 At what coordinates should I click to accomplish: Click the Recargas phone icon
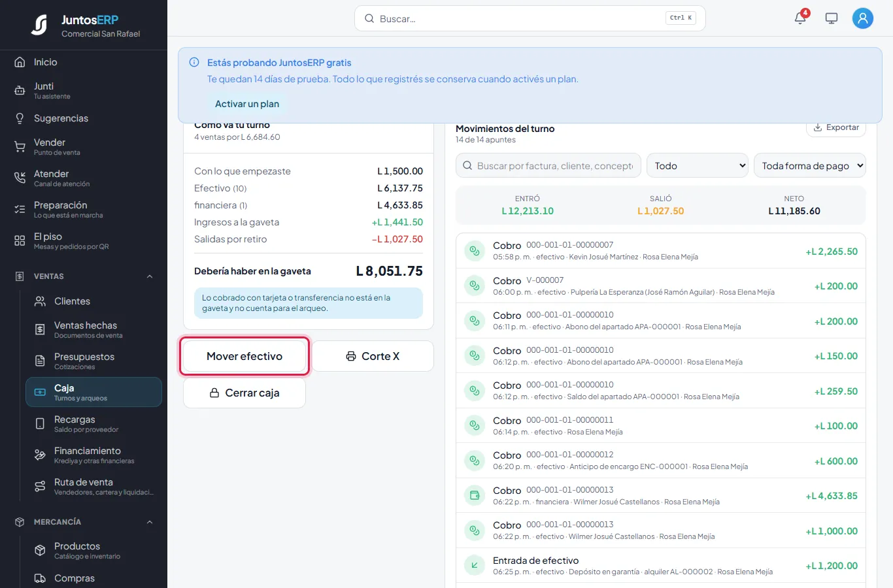point(40,424)
